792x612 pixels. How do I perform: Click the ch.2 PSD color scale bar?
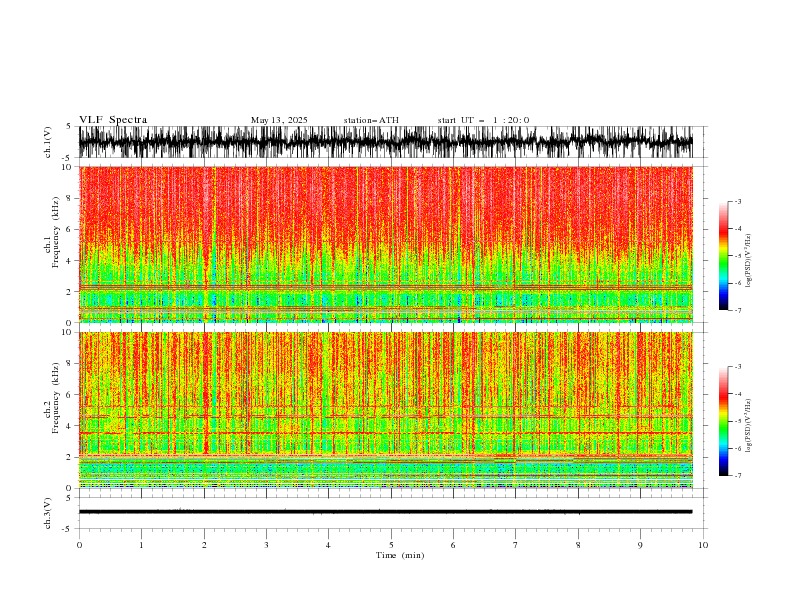(723, 421)
